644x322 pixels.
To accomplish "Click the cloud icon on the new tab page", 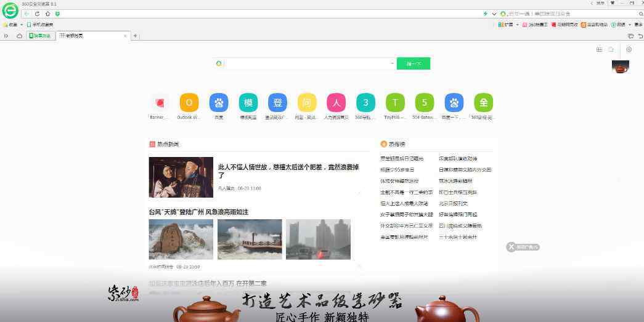I will pos(611,50).
